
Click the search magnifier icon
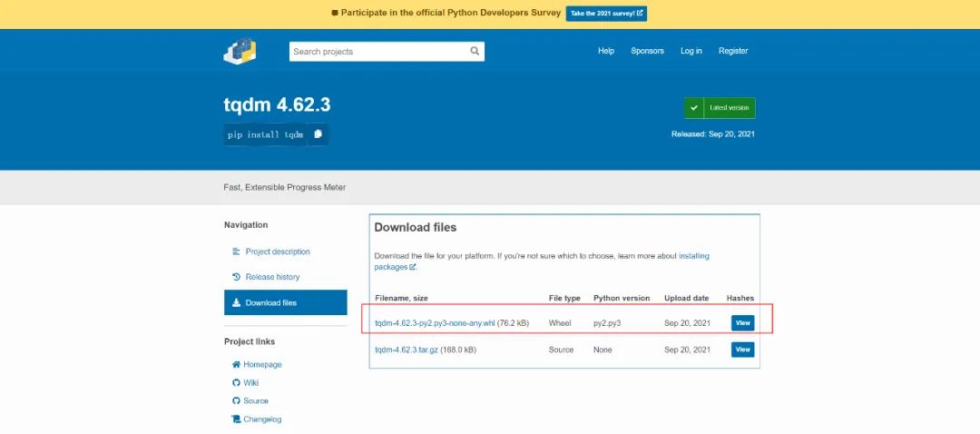click(475, 51)
